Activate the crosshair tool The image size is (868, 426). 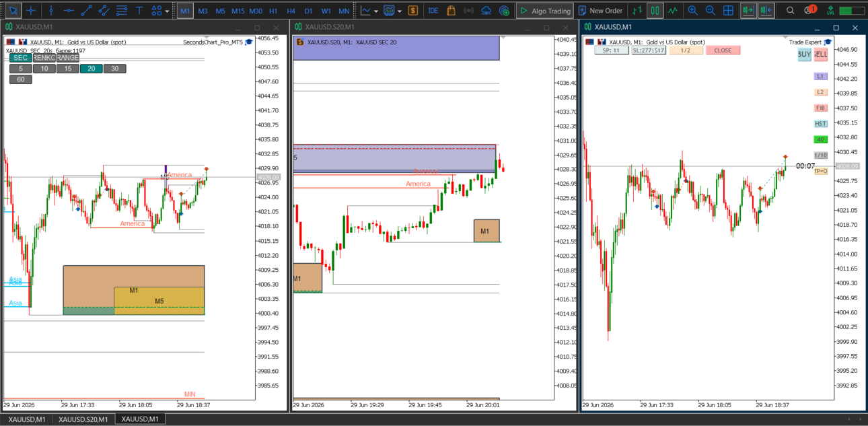31,11
